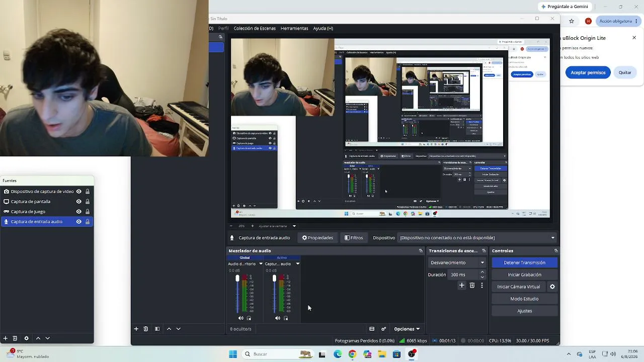Move selected source down in Fuentes dock
The width and height of the screenshot is (644, 362).
48,338
